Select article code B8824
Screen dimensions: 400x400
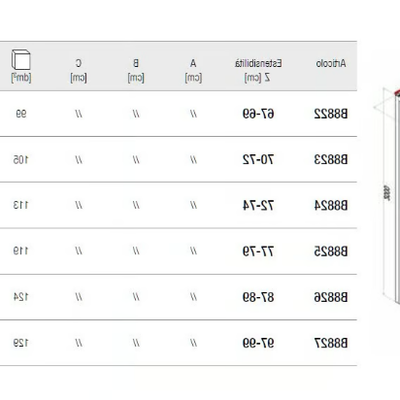point(331,206)
